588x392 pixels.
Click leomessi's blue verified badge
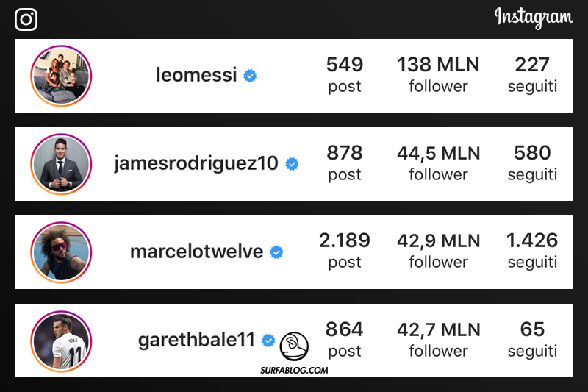pos(250,75)
